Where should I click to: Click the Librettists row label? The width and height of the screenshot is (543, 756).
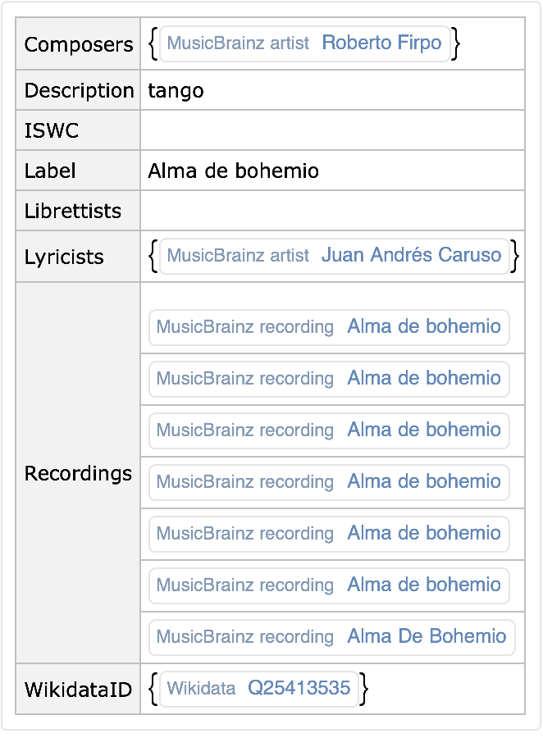pos(79,211)
